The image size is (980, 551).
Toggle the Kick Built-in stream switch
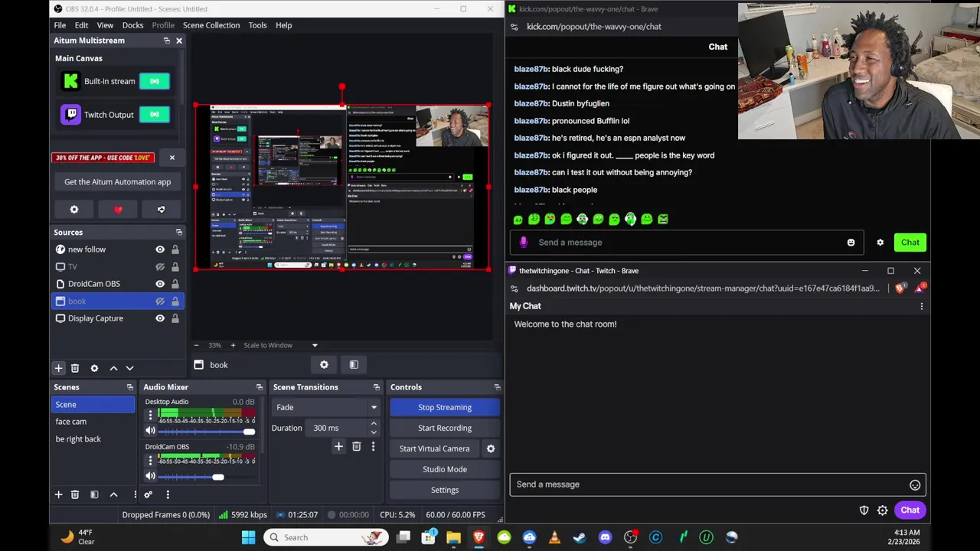point(155,81)
